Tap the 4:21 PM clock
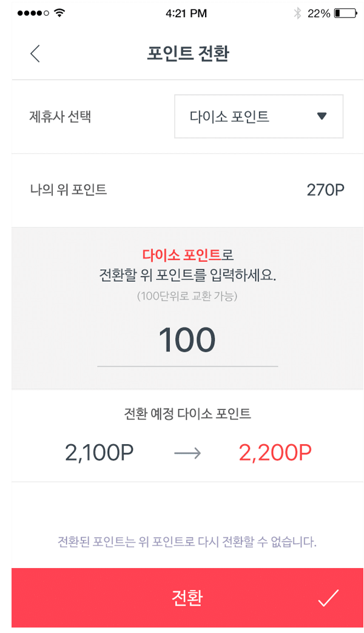The height and width of the screenshot is (633, 364). [186, 13]
